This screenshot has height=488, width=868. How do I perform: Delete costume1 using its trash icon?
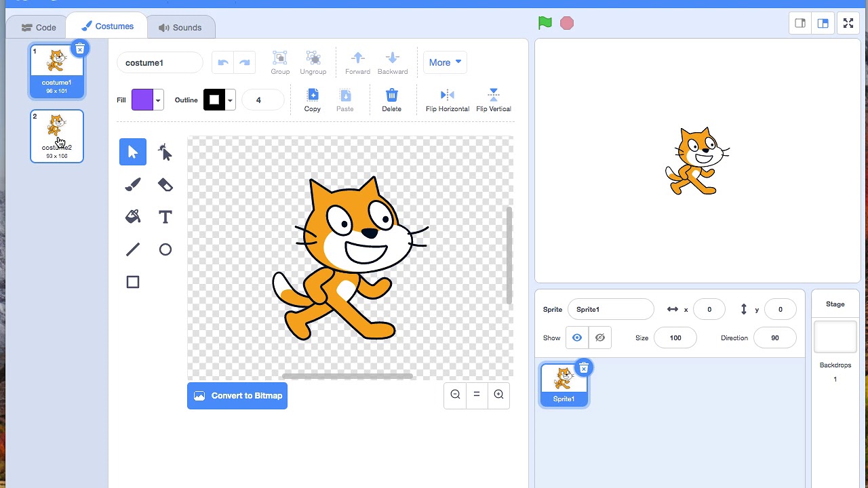[x=80, y=49]
